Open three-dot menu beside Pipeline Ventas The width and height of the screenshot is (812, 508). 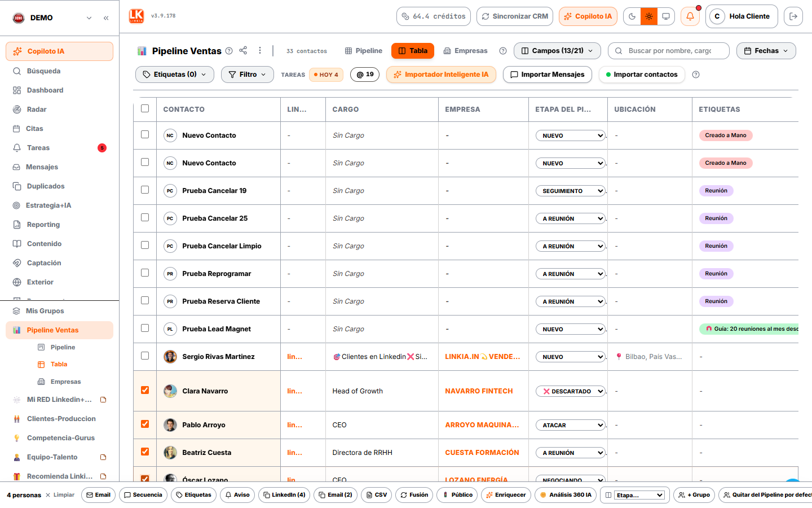(260, 50)
